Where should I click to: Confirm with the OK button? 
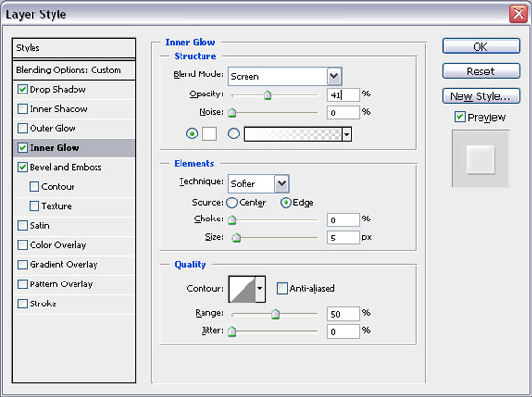[480, 47]
